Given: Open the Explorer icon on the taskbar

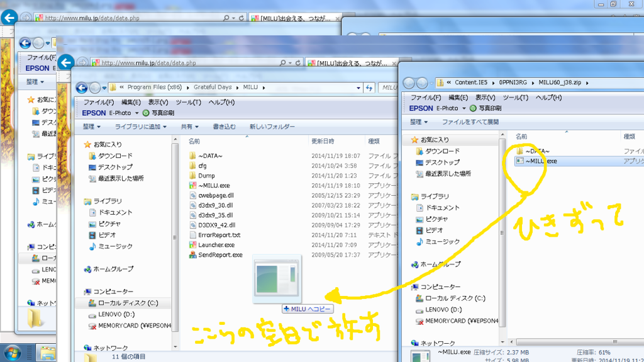Looking at the screenshot, I should [47, 353].
